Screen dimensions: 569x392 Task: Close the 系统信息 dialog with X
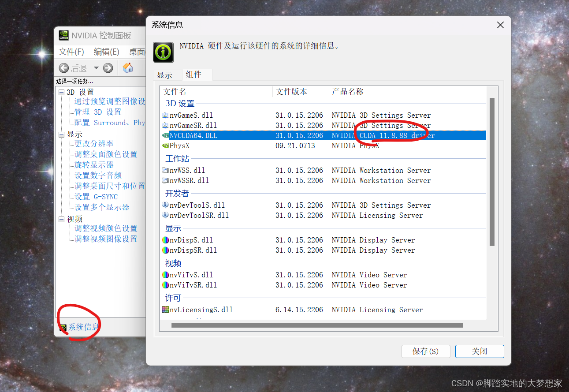[500, 25]
